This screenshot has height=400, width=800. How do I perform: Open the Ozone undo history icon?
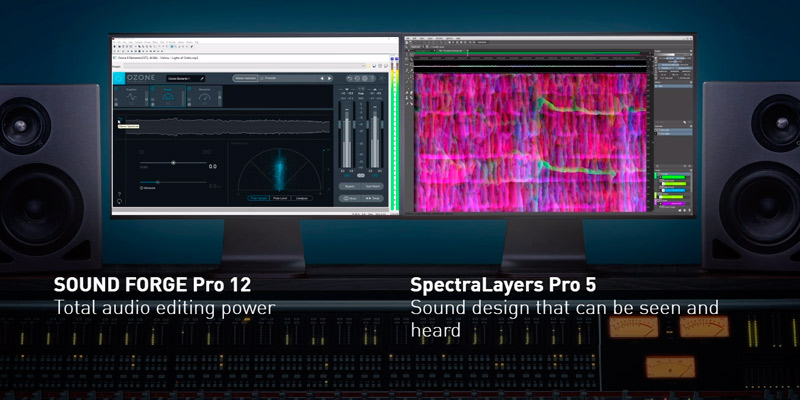coord(357,78)
